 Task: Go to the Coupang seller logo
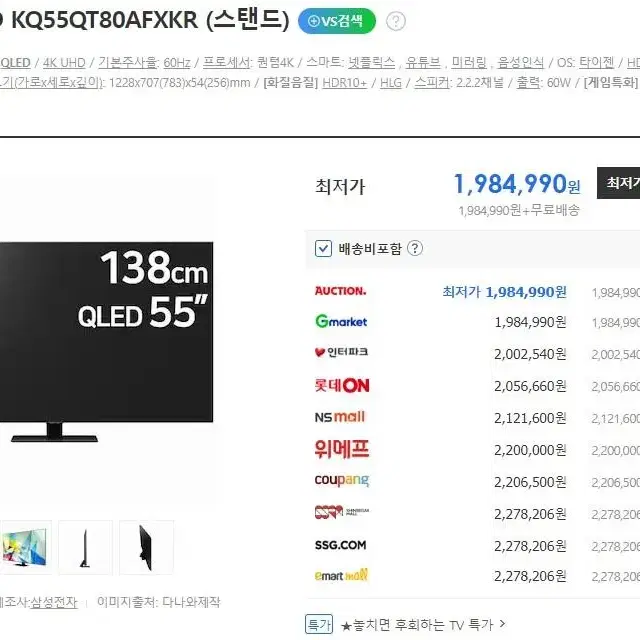pyautogui.click(x=342, y=480)
